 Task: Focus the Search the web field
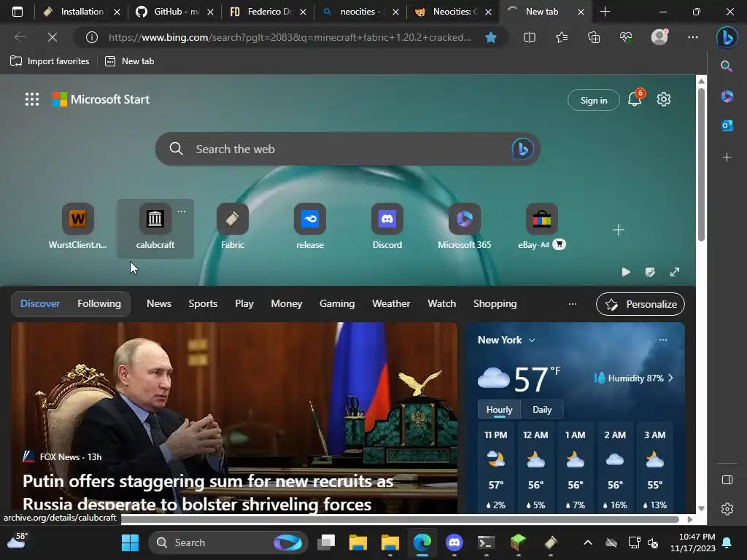[348, 149]
